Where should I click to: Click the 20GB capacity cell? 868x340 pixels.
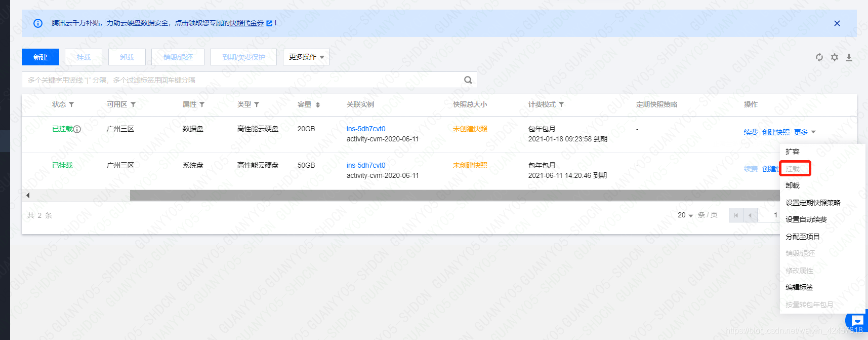point(306,129)
